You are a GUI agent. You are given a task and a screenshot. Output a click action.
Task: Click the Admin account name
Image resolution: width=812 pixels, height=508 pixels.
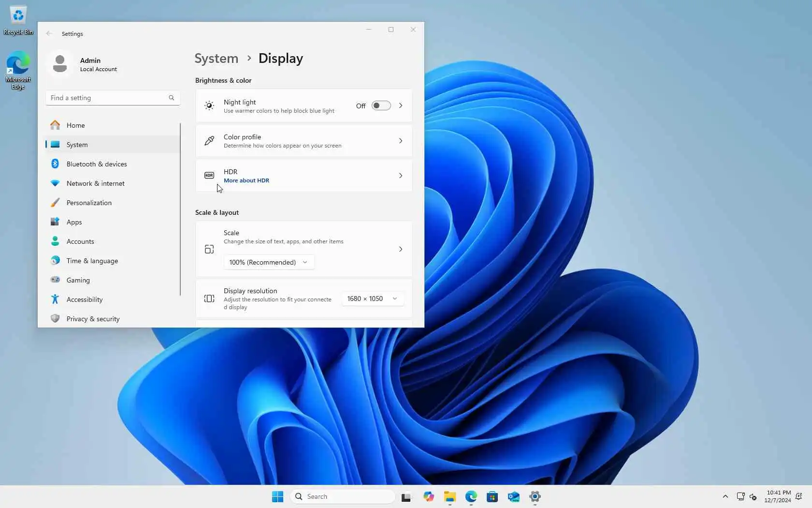[x=90, y=60]
